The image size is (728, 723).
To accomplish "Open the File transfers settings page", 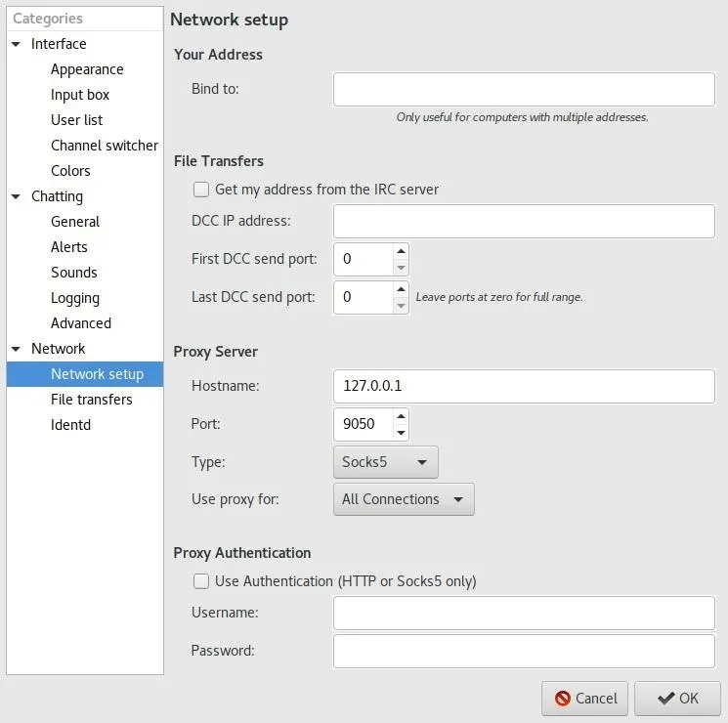I will 92,400.
